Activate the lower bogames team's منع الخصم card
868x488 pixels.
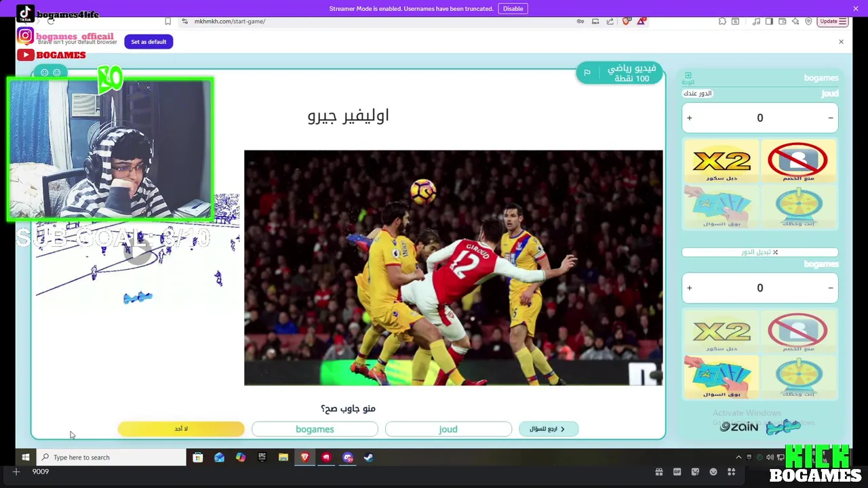(798, 331)
